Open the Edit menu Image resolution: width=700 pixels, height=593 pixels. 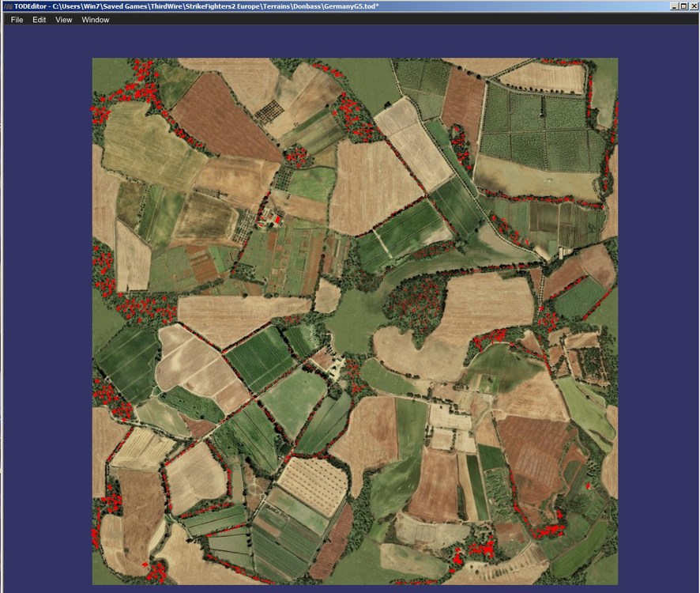39,20
